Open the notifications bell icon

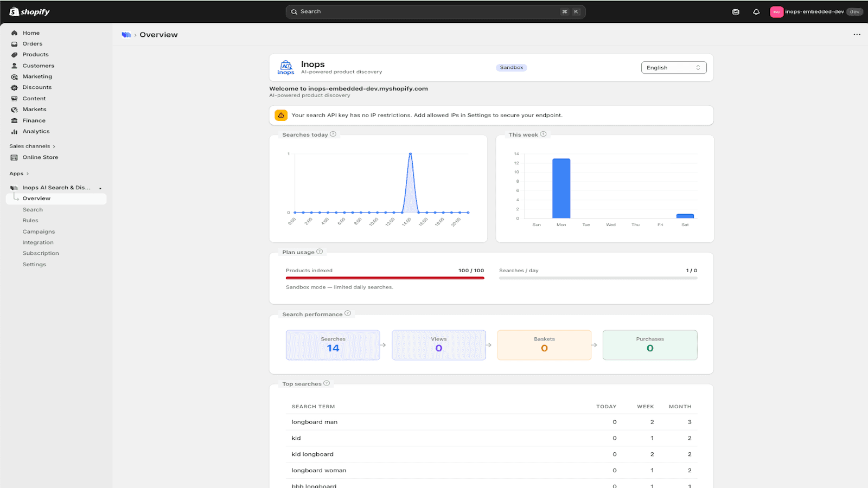pyautogui.click(x=756, y=12)
